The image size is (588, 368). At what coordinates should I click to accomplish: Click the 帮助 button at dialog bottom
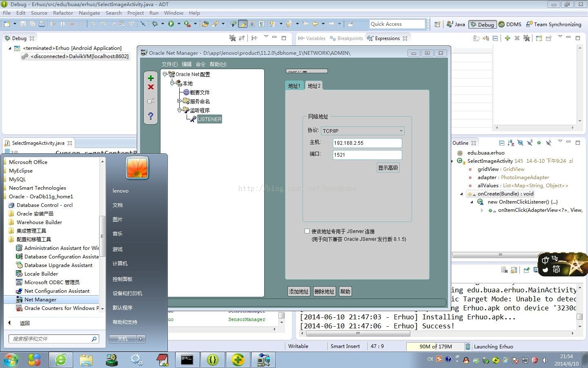pos(345,292)
